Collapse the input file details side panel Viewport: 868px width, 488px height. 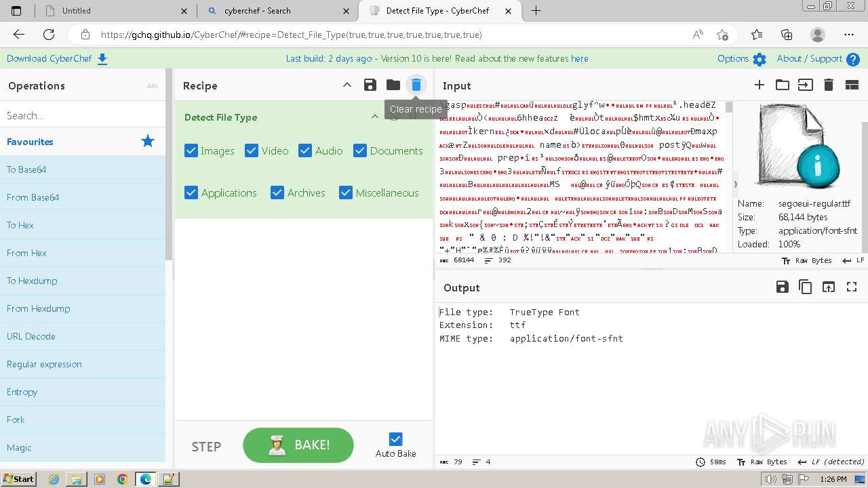pyautogui.click(x=736, y=184)
